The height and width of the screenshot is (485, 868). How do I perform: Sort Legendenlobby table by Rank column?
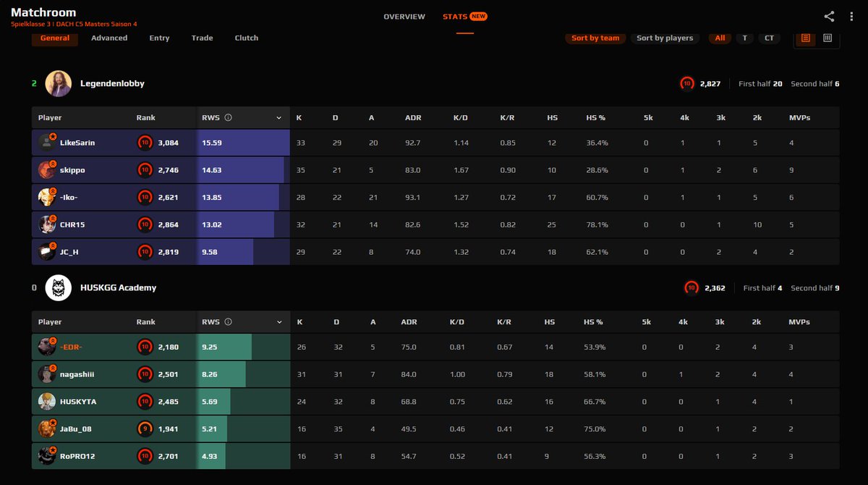point(145,118)
